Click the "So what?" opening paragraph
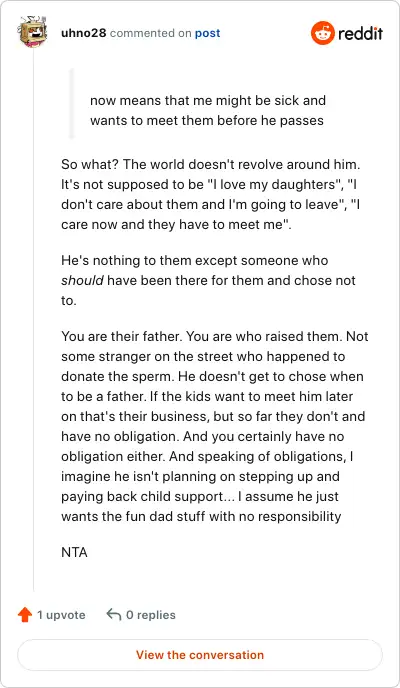Viewport: 400px width, 688px height. coord(211,194)
